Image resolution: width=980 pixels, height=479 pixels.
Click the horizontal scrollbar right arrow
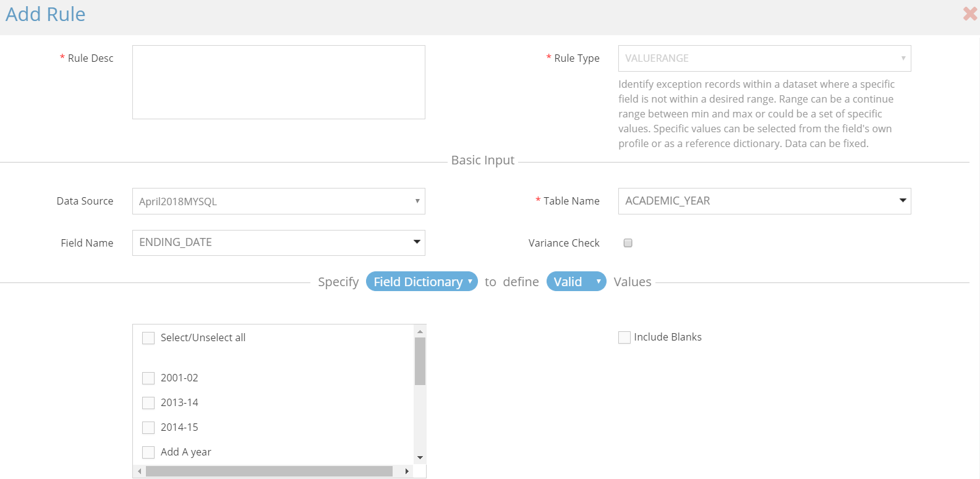[x=407, y=471]
